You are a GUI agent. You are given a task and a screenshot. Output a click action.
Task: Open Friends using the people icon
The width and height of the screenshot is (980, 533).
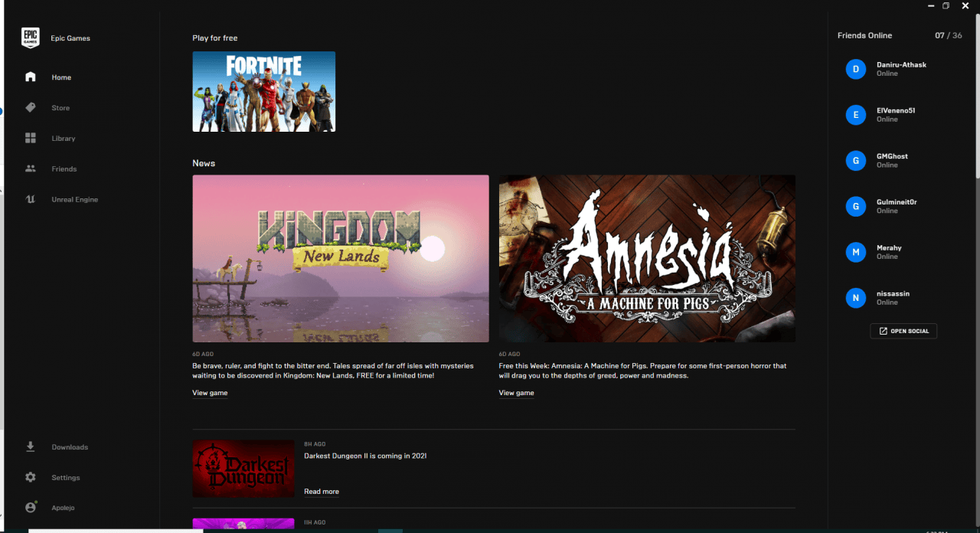[30, 168]
